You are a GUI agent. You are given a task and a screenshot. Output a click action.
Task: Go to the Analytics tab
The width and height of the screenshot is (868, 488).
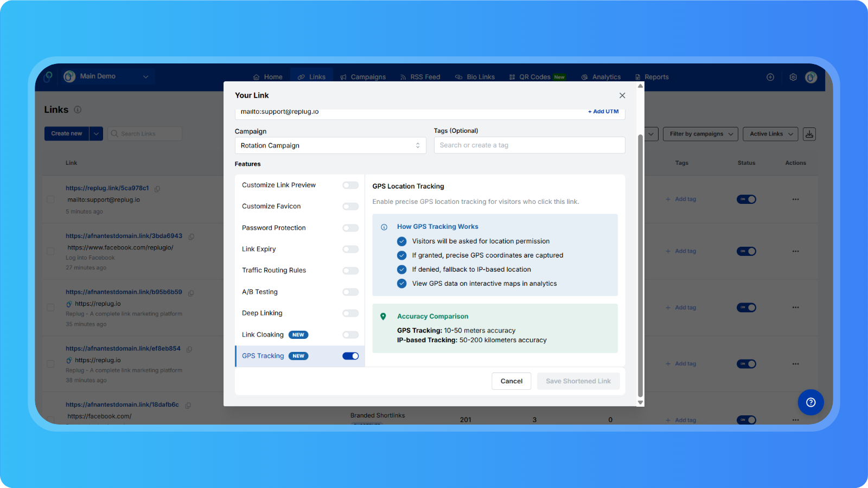click(601, 77)
